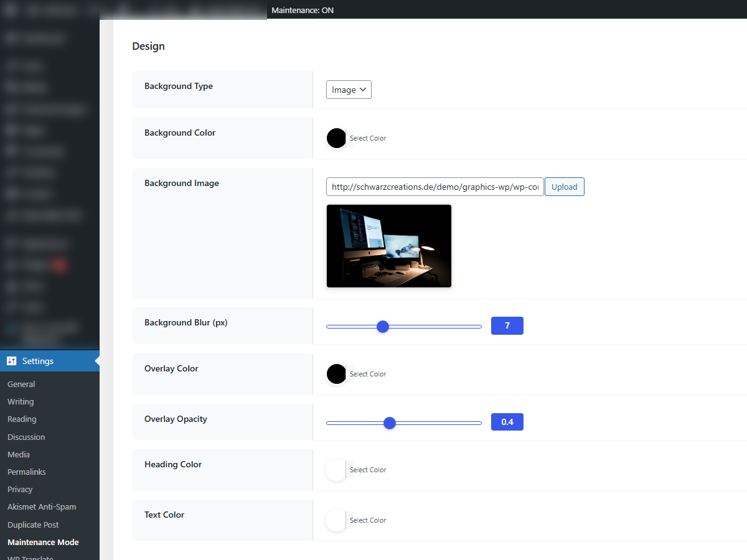This screenshot has height=560, width=747.
Task: Go to the Permalinks settings page
Action: click(27, 472)
